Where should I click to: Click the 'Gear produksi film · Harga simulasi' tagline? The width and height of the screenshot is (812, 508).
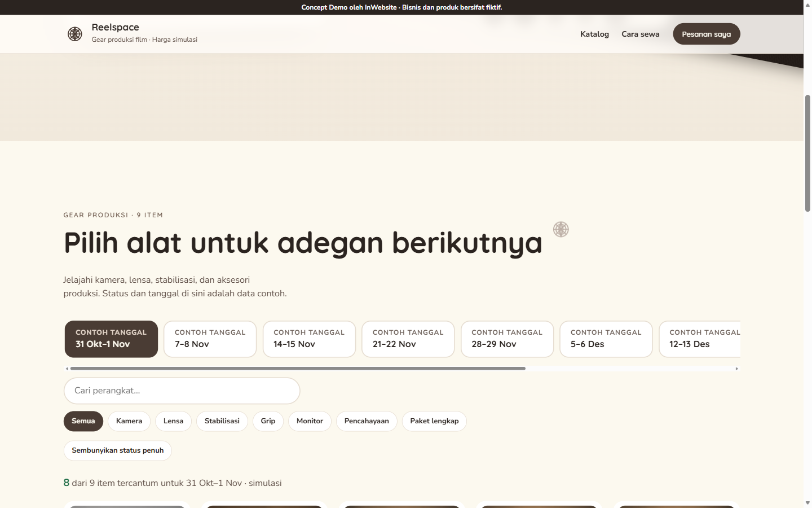tap(144, 40)
